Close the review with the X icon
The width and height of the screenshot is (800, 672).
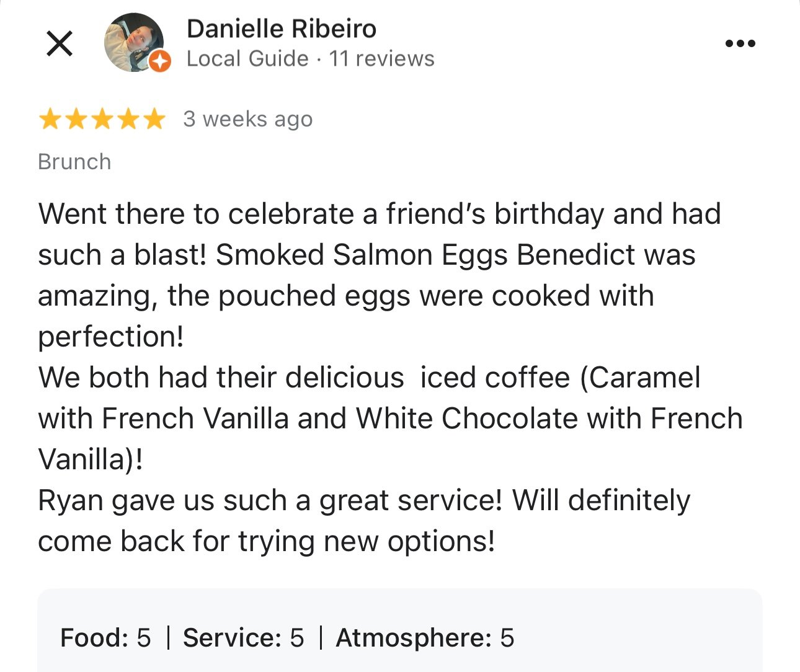coord(60,43)
